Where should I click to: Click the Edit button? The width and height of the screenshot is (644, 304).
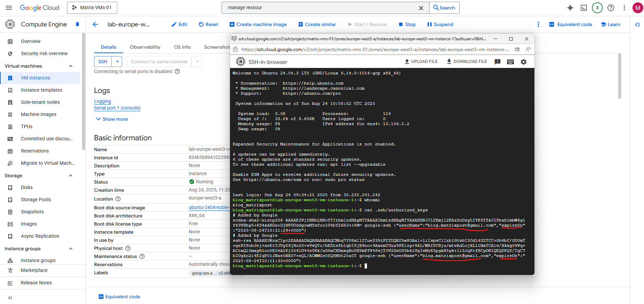pyautogui.click(x=179, y=24)
